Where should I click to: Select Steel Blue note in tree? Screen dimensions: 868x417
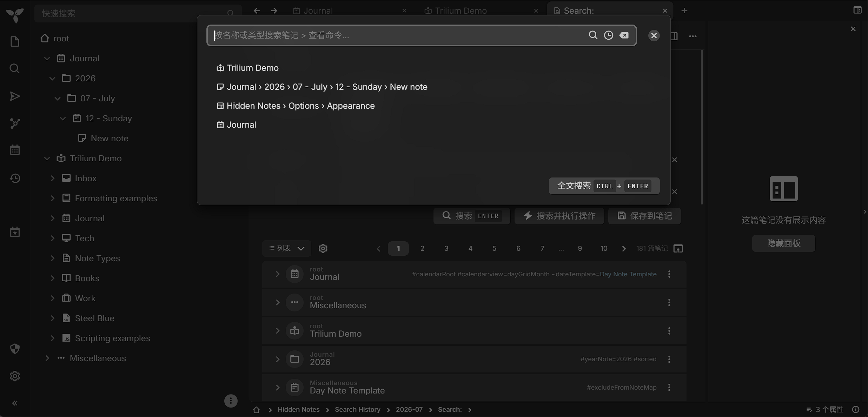point(94,318)
